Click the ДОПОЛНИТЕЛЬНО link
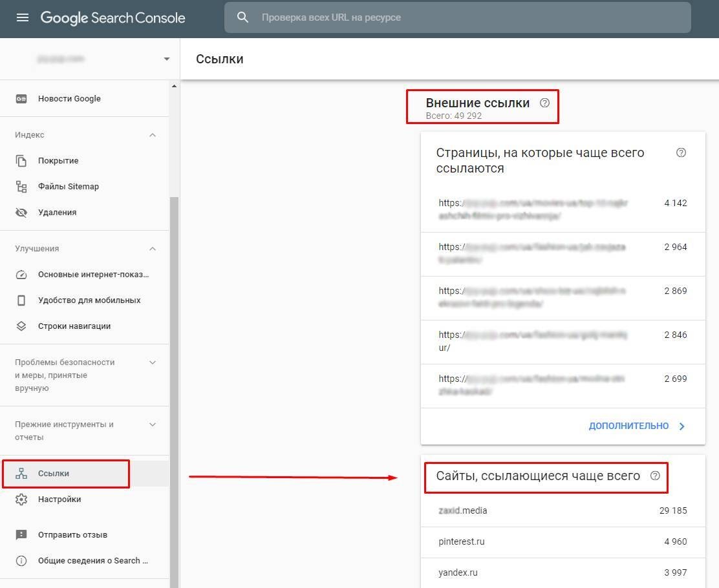The height and width of the screenshot is (588, 719). [628, 426]
